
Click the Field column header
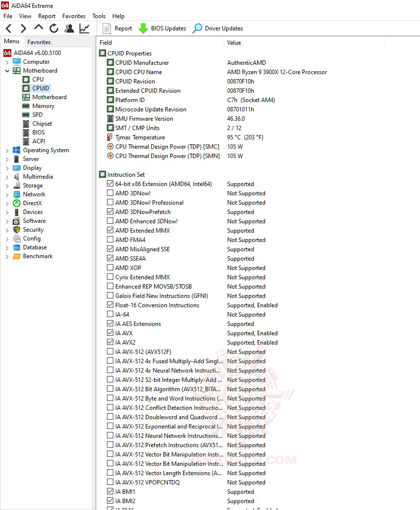pos(160,43)
